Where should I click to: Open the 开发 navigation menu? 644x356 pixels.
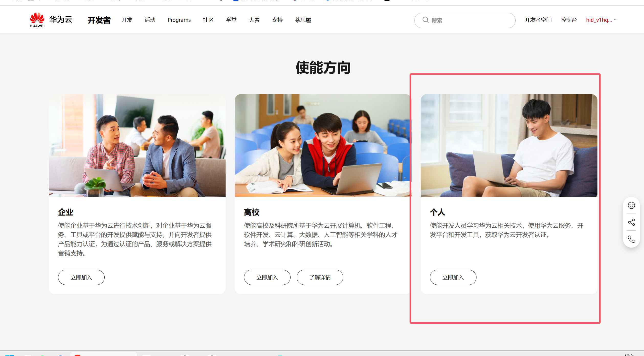[x=126, y=20]
